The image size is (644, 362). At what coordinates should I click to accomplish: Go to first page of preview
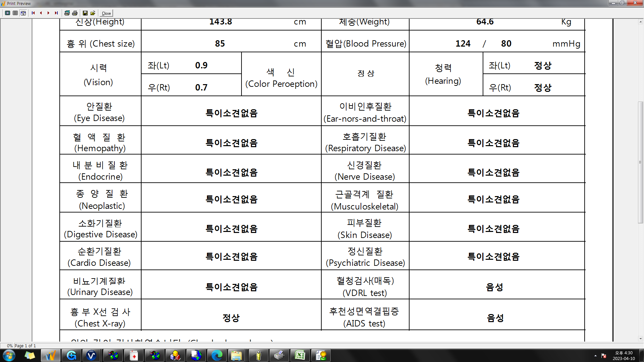click(33, 13)
